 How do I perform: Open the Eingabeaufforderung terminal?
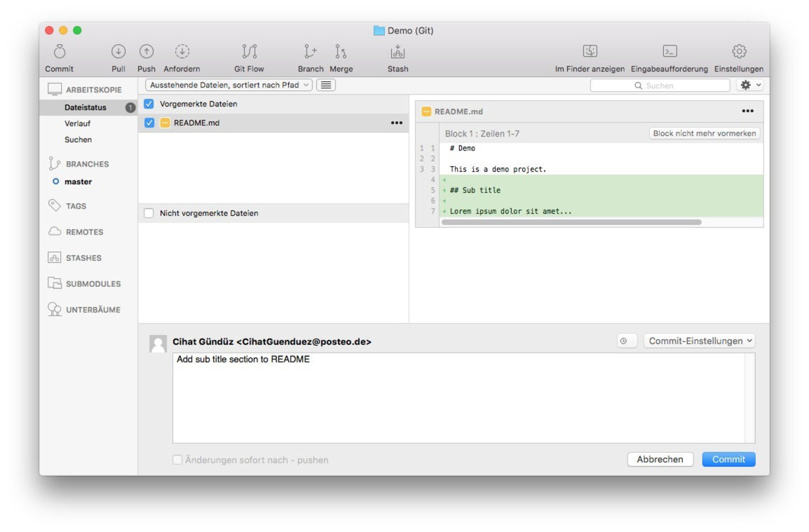tap(669, 51)
